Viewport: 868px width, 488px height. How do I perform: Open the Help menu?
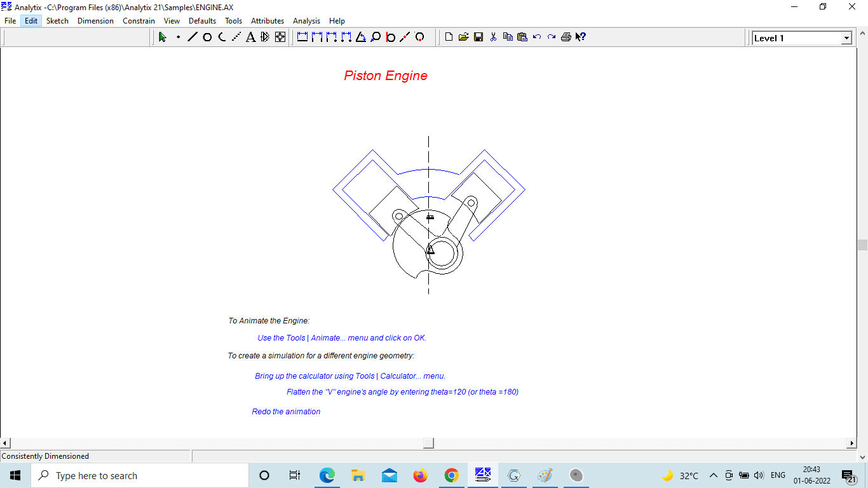337,21
